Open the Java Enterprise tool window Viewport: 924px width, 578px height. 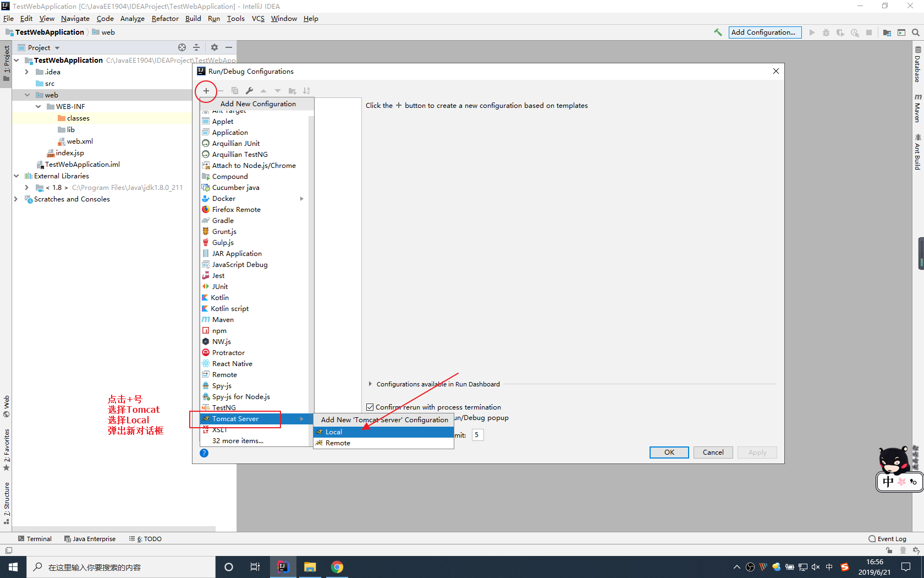pyautogui.click(x=90, y=539)
